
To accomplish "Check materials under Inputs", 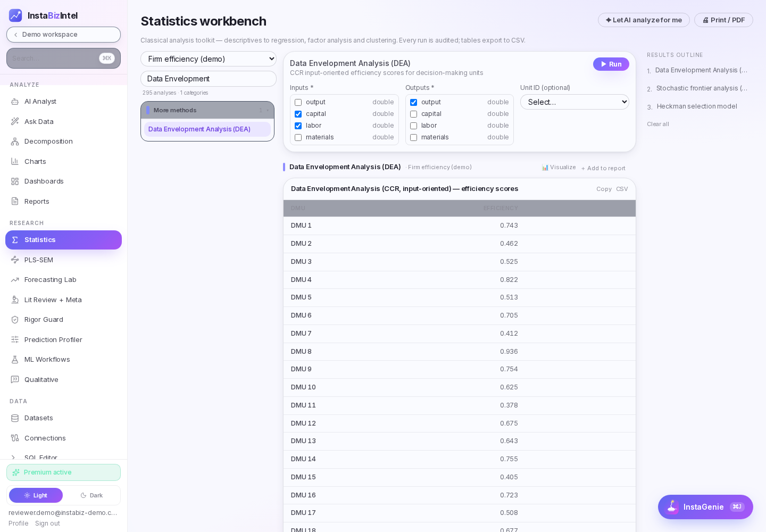I will tap(298, 137).
